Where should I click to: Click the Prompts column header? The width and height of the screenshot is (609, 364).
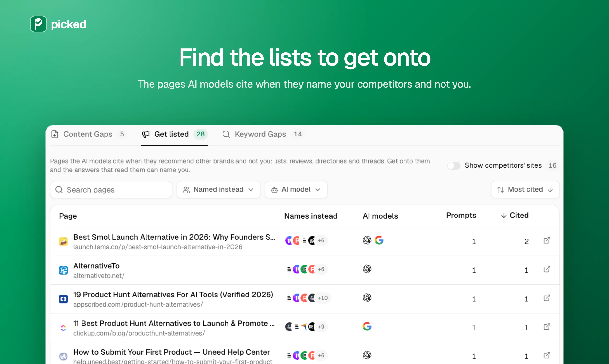pos(461,215)
